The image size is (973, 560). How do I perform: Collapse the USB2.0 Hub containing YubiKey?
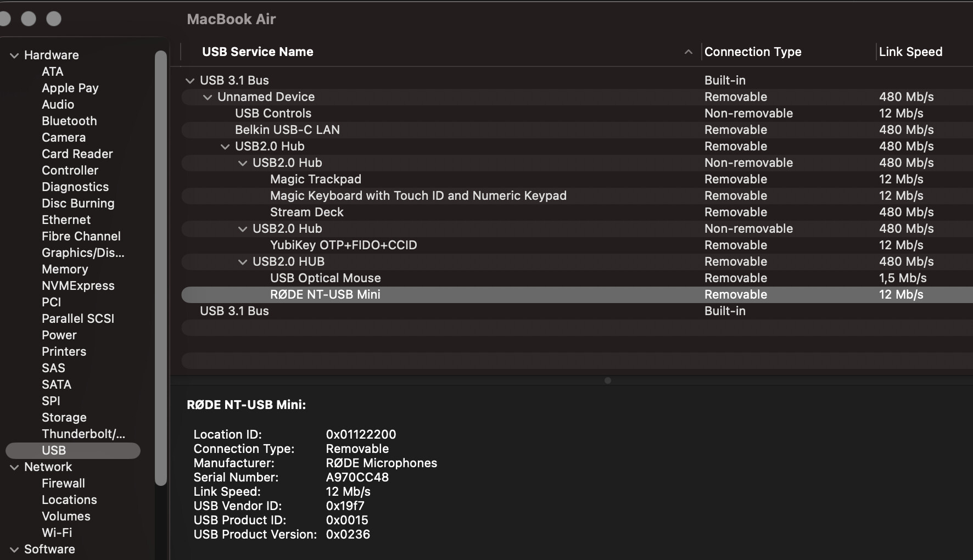tap(243, 229)
